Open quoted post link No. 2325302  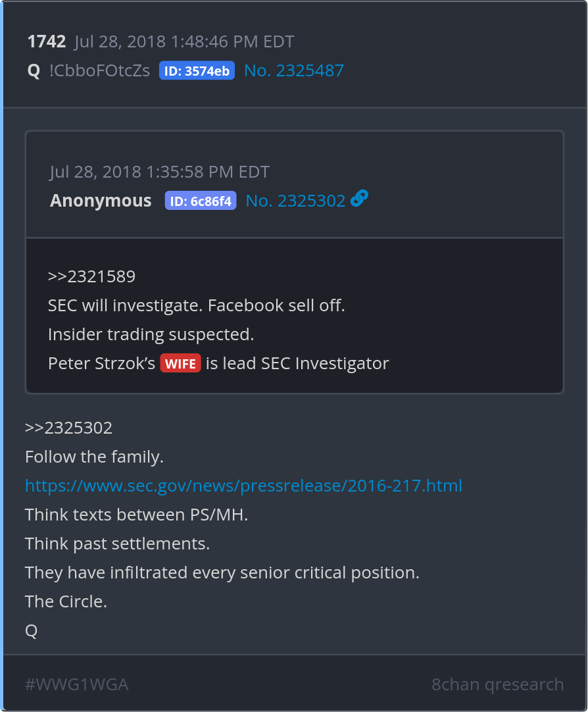pos(295,201)
